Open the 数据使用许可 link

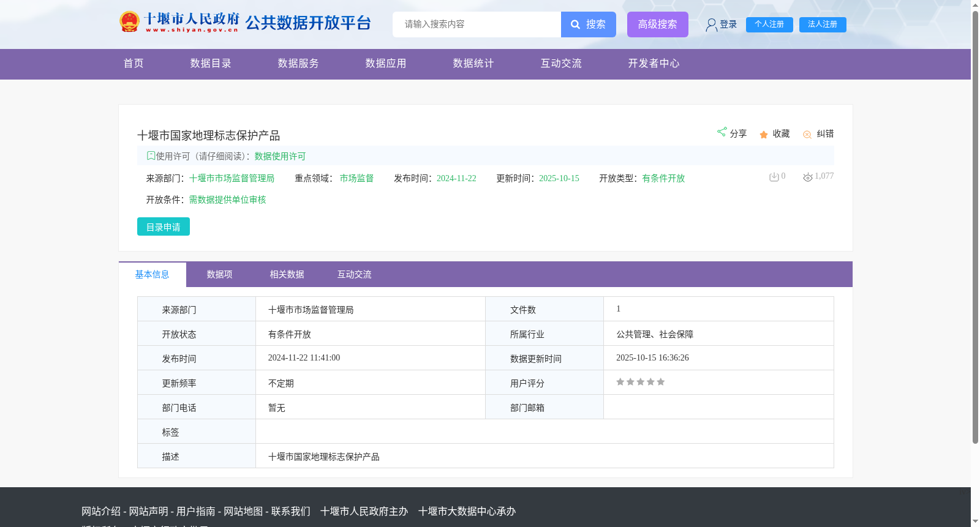[280, 156]
